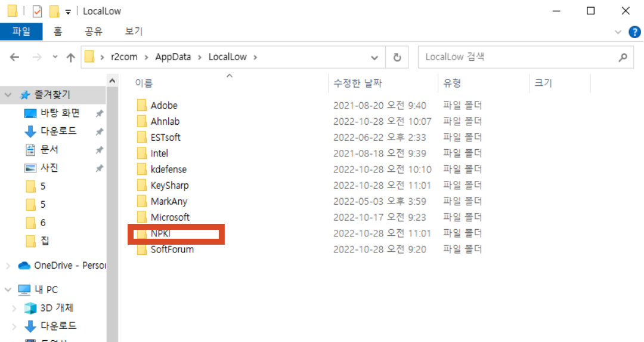Click the search magnifier icon
This screenshot has height=342, width=644.
point(623,57)
